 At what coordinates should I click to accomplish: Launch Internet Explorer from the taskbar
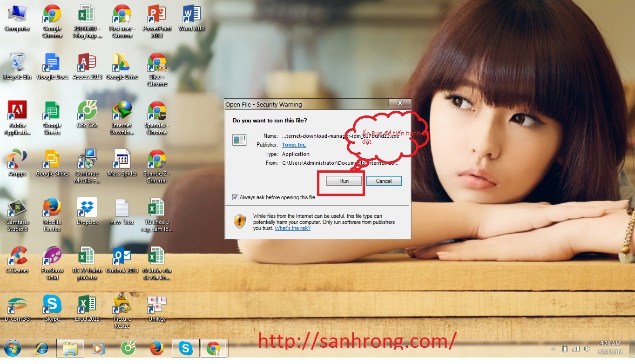[41, 348]
